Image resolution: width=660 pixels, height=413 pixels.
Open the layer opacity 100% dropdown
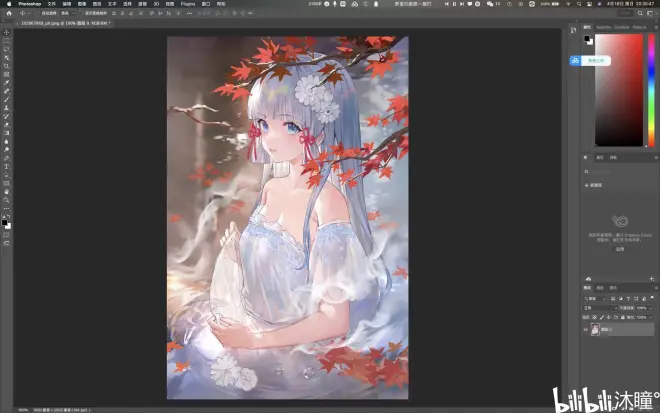click(651, 308)
